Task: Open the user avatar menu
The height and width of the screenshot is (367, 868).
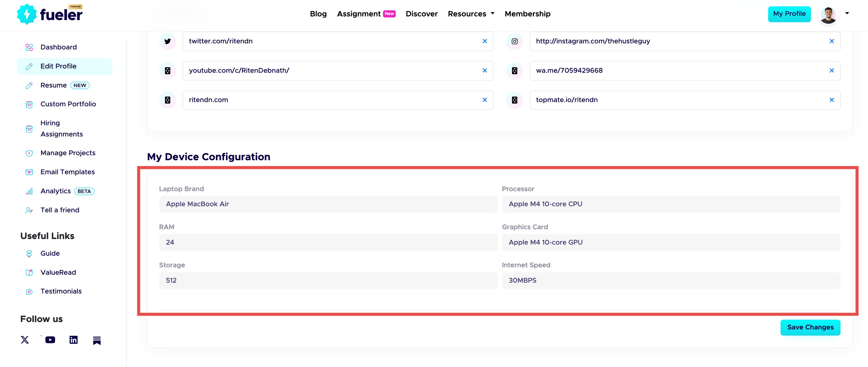Action: click(828, 15)
